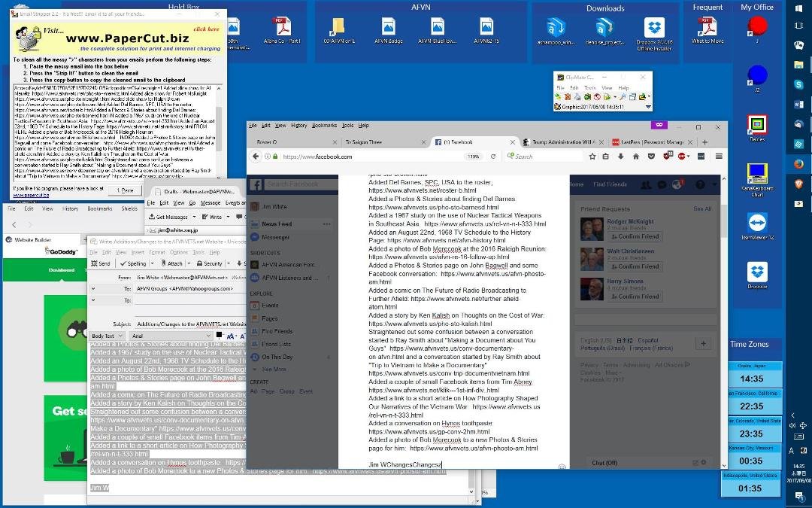The height and width of the screenshot is (508, 812).
Task: Confirm Harry Simons's friend request
Action: [635, 297]
